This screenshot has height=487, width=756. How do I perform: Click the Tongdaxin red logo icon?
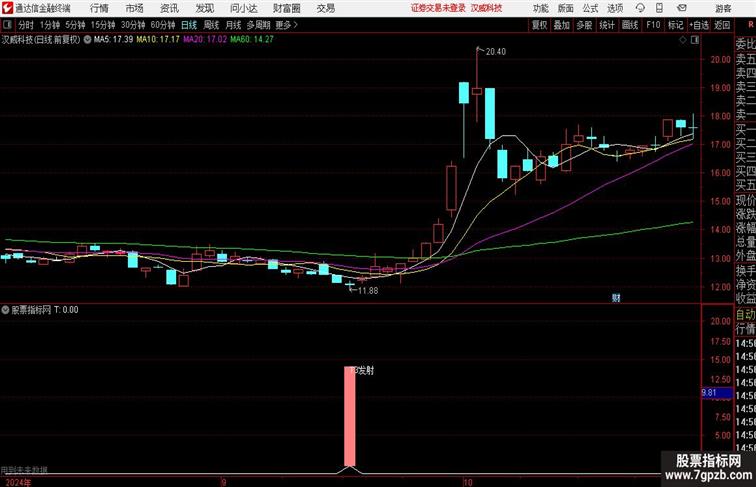(x=7, y=8)
